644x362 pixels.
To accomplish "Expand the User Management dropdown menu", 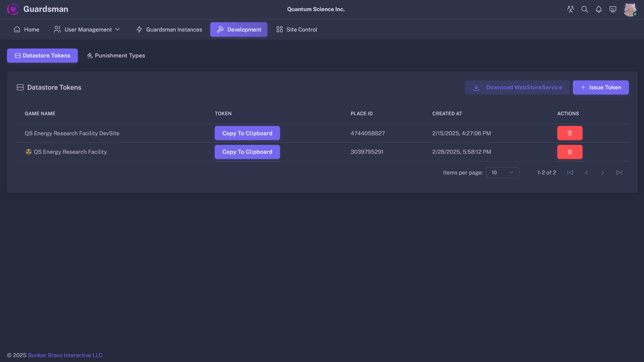I will 87,30.
